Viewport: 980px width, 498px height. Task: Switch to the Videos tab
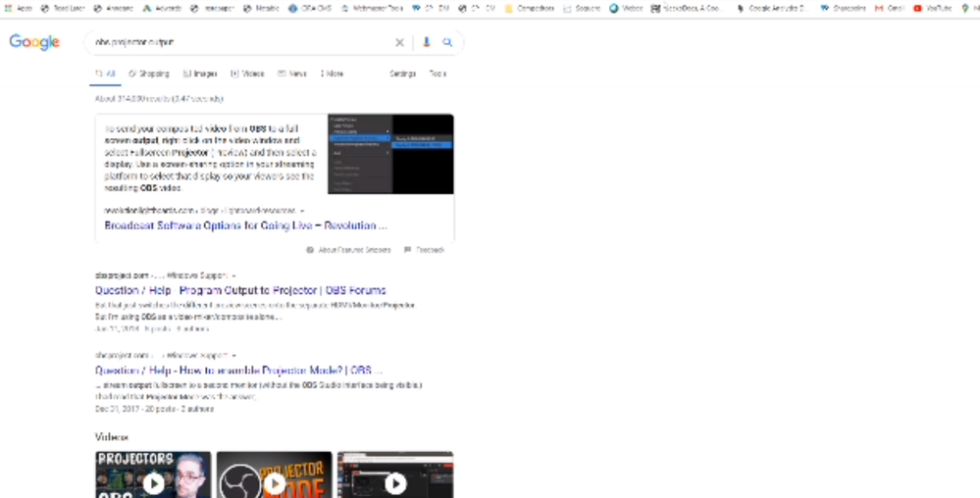(x=247, y=74)
